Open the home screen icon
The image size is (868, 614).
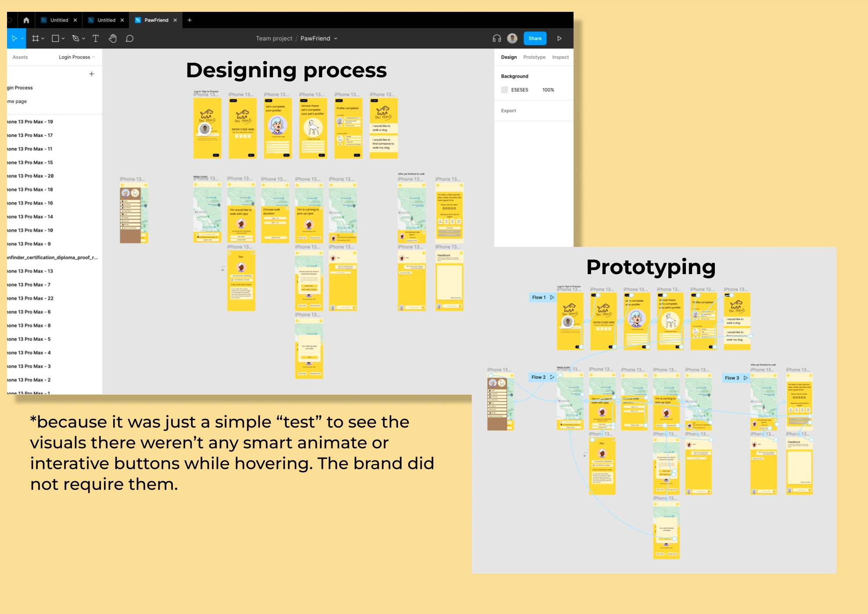point(26,20)
